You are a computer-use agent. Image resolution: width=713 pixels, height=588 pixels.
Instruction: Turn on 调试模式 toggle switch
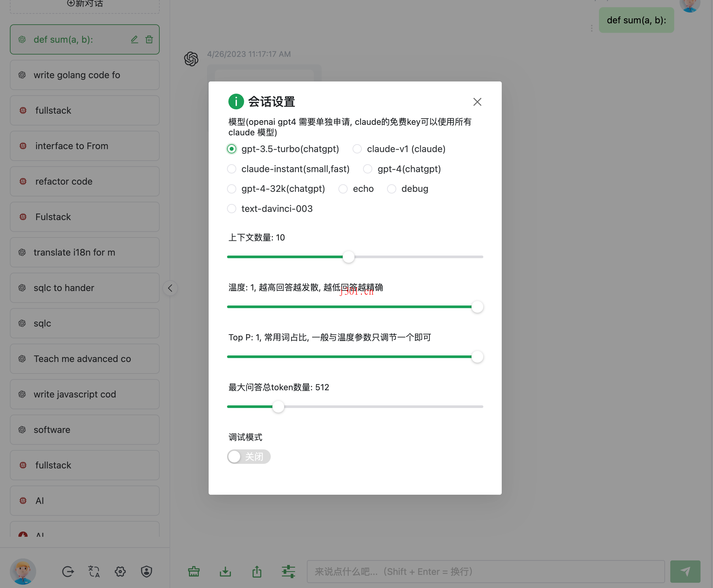tap(249, 457)
